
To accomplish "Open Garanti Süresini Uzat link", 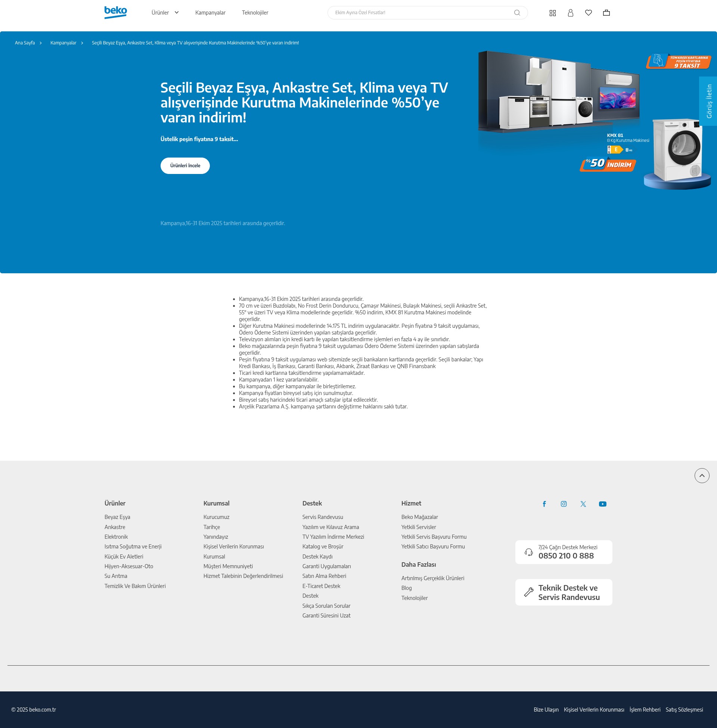I will tap(326, 616).
